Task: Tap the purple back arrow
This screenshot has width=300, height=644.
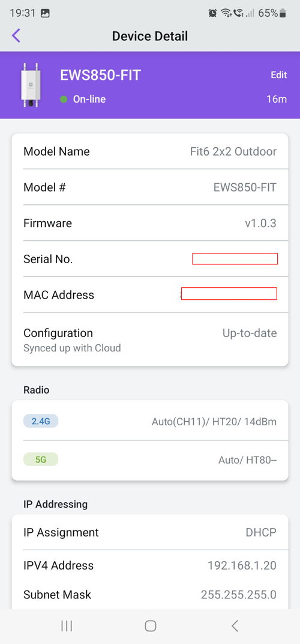Action: (16, 35)
